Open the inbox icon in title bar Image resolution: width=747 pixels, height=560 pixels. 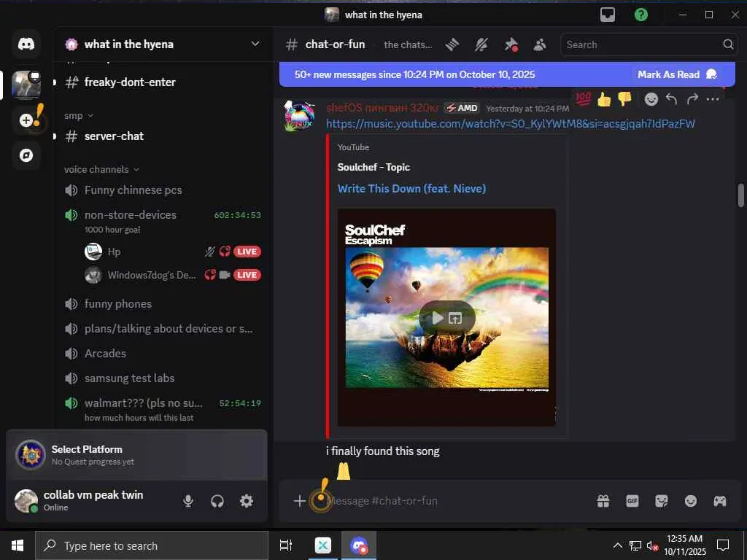point(608,15)
